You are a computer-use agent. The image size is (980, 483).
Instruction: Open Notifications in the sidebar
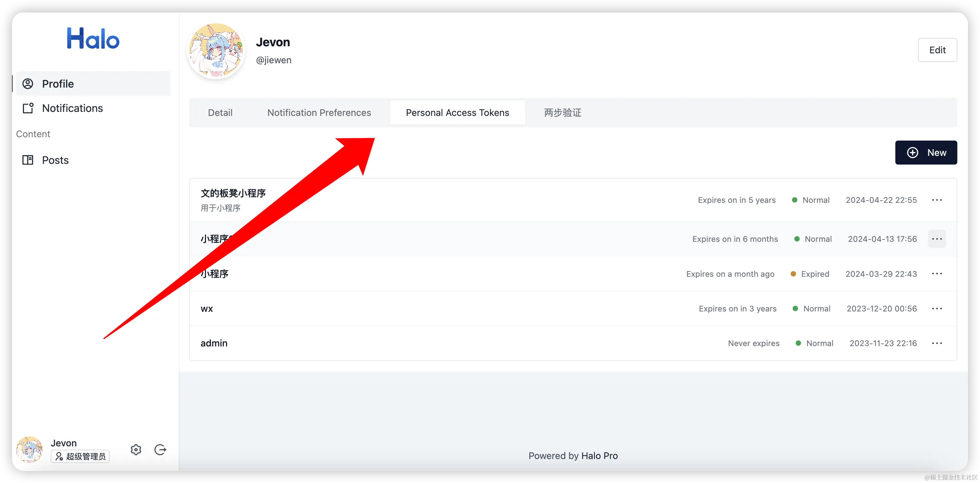(72, 108)
